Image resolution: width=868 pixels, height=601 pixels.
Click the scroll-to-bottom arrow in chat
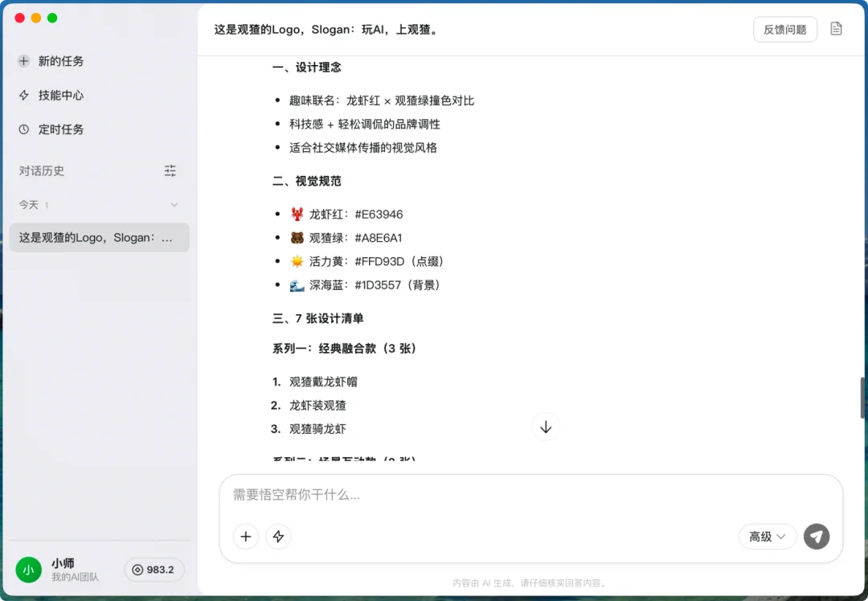point(546,427)
